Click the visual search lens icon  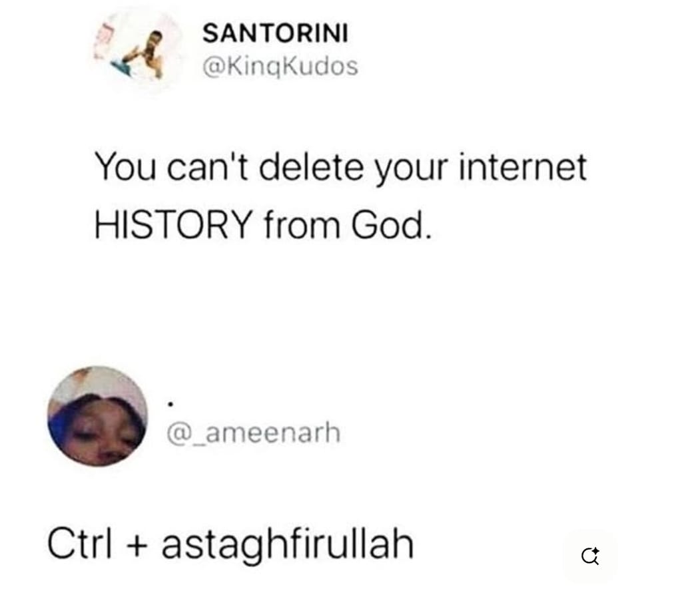(x=590, y=556)
